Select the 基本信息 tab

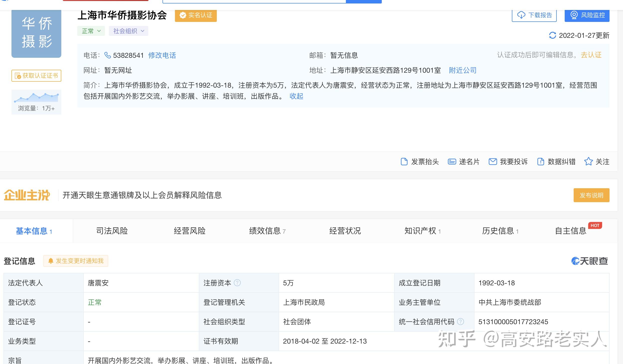pyautogui.click(x=36, y=231)
